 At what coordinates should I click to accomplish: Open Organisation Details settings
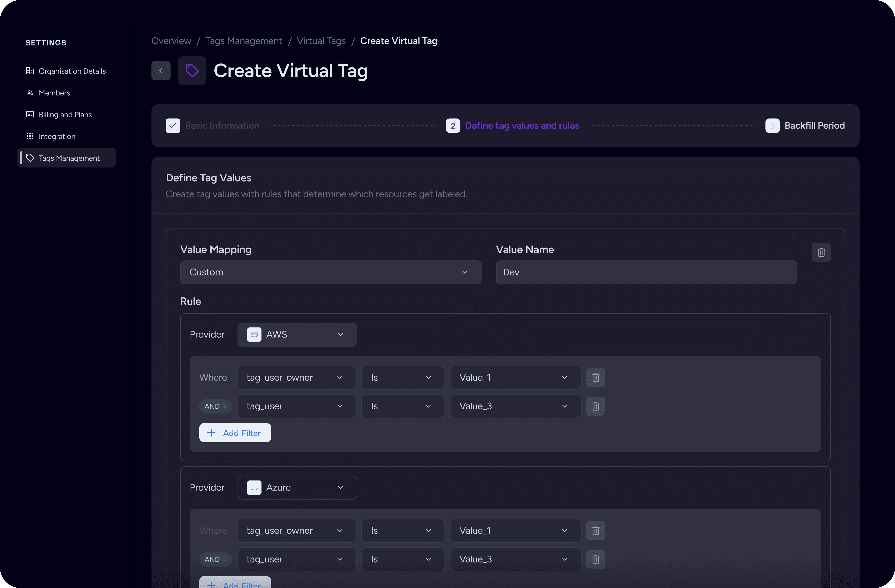[x=66, y=71]
